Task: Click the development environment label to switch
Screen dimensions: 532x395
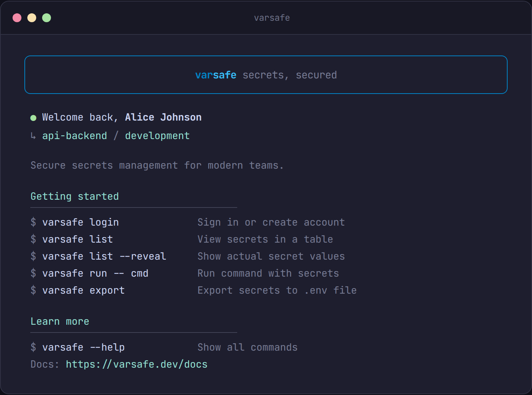Action: point(157,136)
